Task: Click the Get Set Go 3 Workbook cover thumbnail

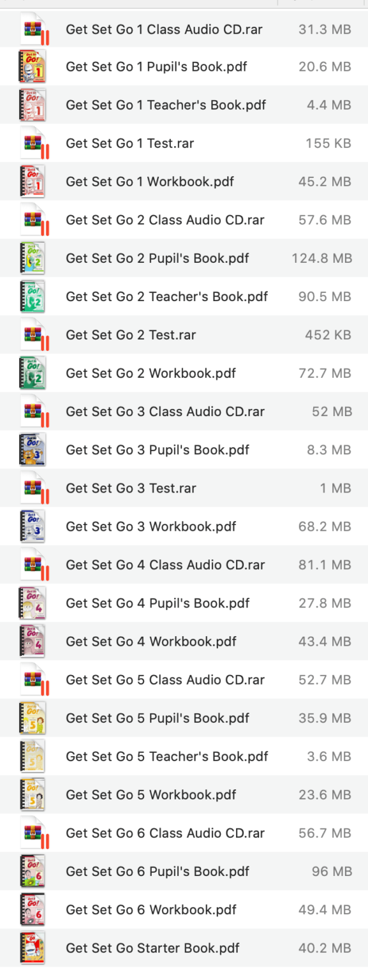Action: click(x=33, y=526)
